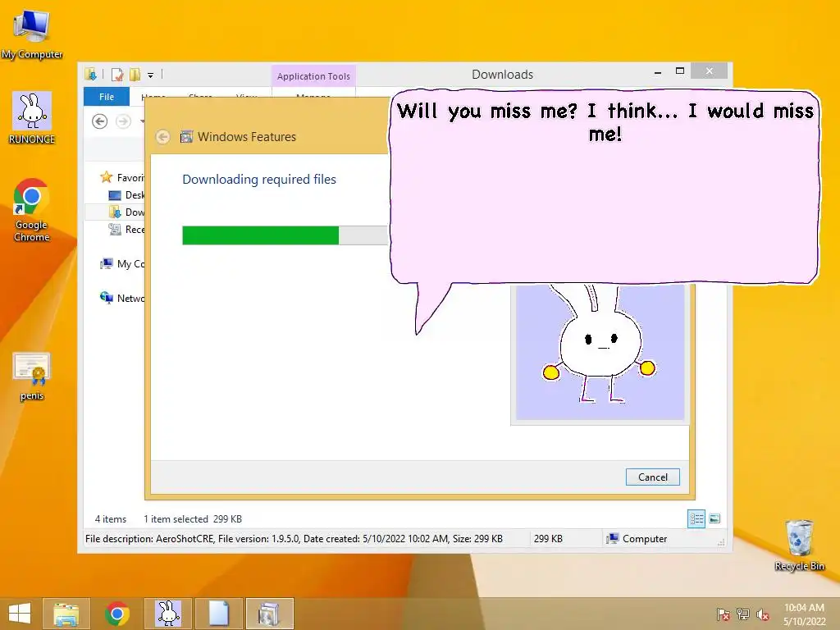The image size is (840, 630).
Task: Open Google Chrome from desktop shortcut
Action: pyautogui.click(x=32, y=210)
